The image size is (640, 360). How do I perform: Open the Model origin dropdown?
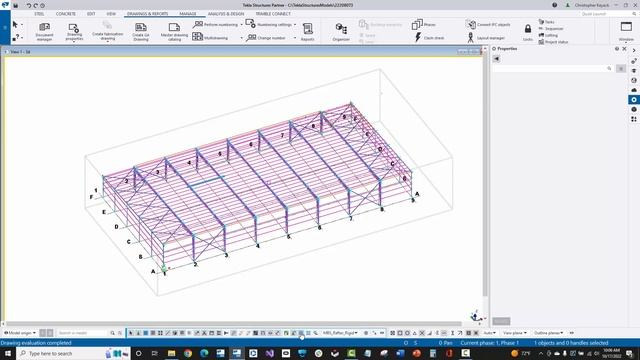pyautogui.click(x=20, y=333)
